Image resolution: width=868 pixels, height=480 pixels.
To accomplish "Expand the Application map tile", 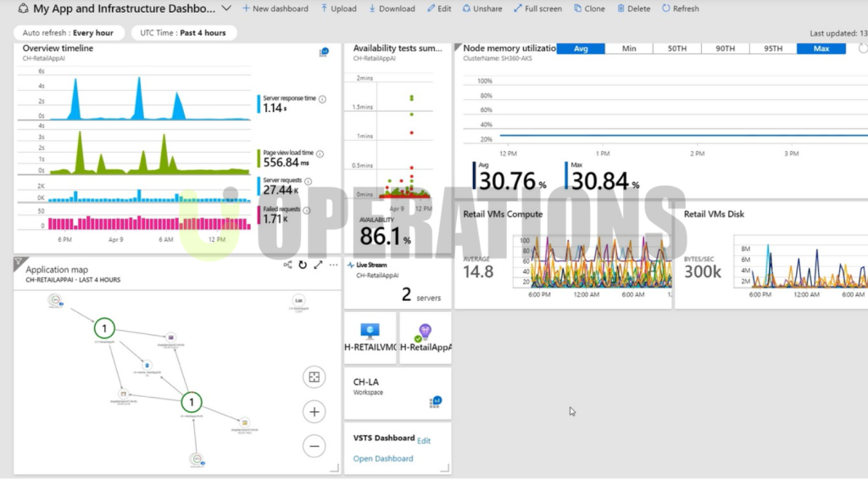I will tap(319, 265).
